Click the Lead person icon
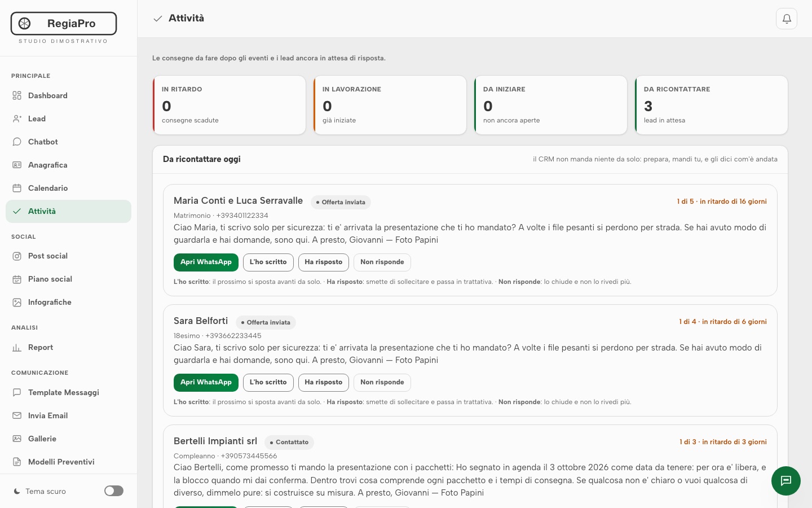 click(x=17, y=119)
